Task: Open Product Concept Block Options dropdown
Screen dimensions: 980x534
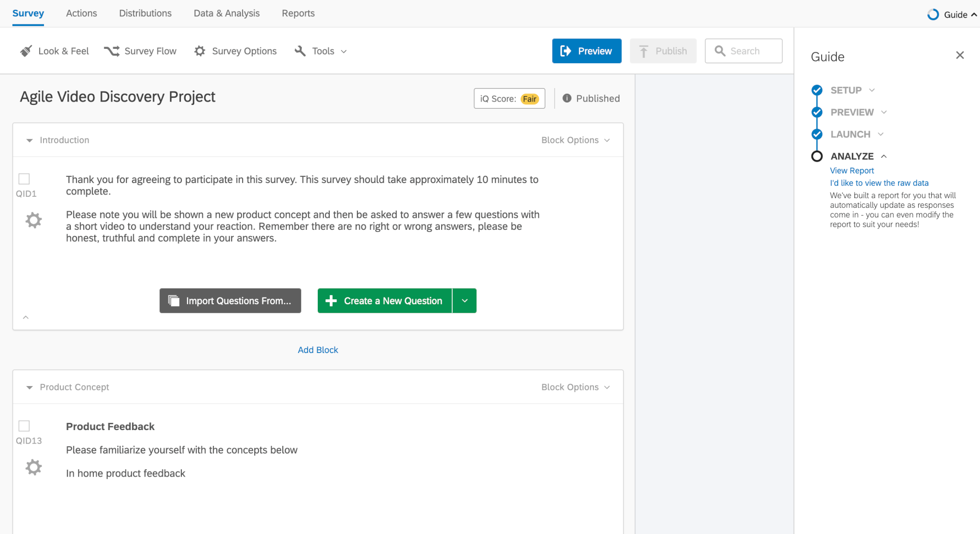Action: pos(576,387)
